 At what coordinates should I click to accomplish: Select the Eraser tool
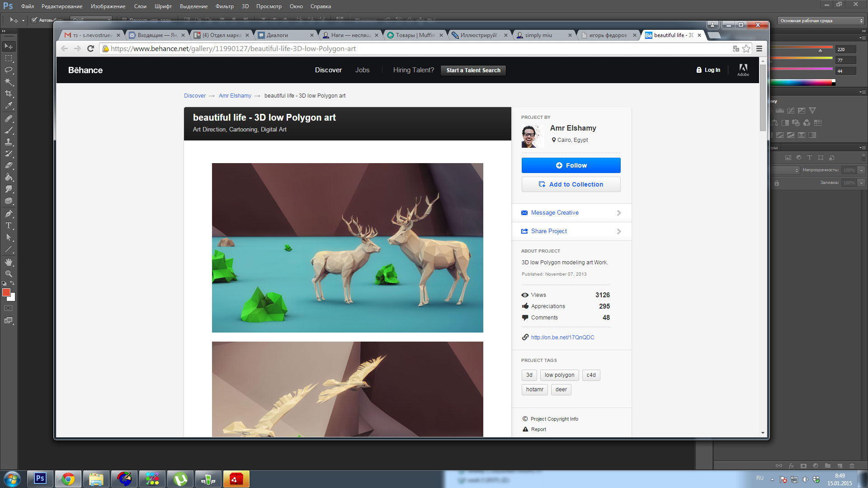click(9, 165)
